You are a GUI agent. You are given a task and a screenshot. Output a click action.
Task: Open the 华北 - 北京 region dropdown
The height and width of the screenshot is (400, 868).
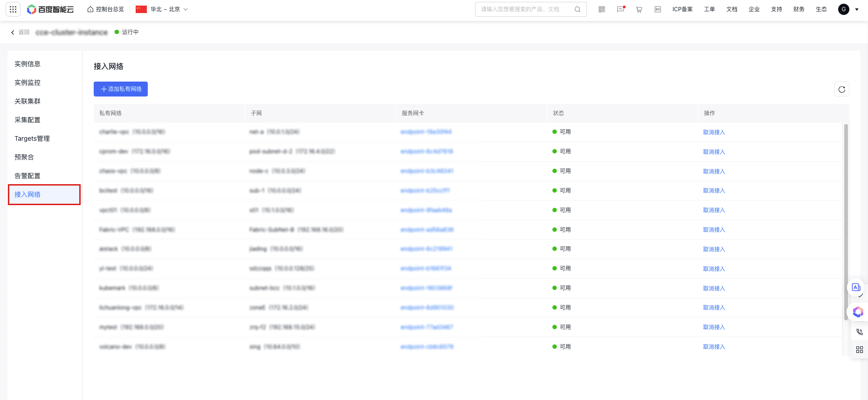(x=162, y=9)
